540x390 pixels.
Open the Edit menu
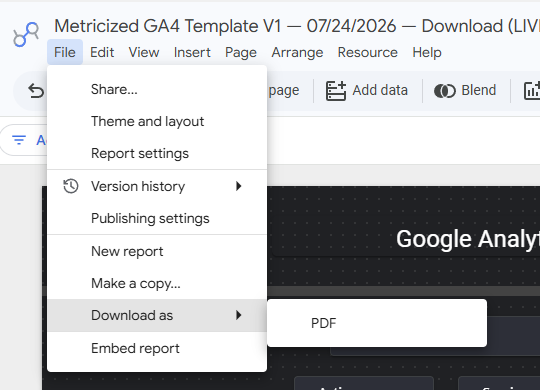[x=102, y=52]
